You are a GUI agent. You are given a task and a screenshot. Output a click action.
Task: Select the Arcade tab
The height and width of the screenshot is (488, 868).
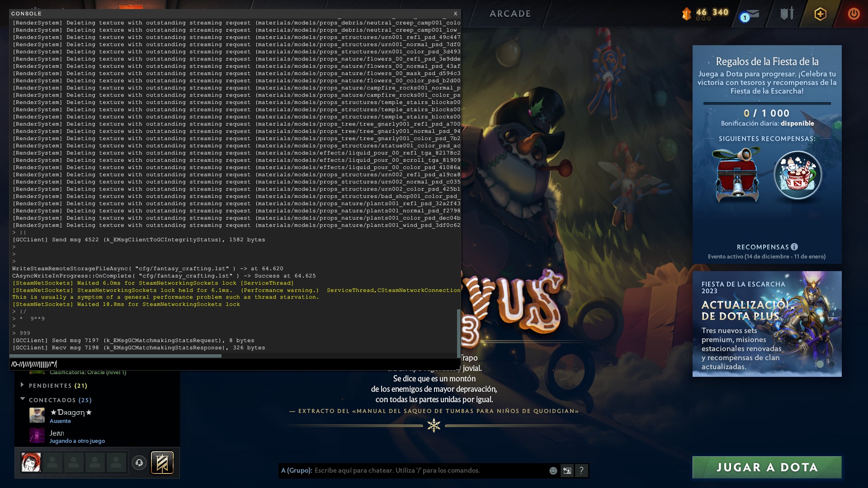pos(510,14)
